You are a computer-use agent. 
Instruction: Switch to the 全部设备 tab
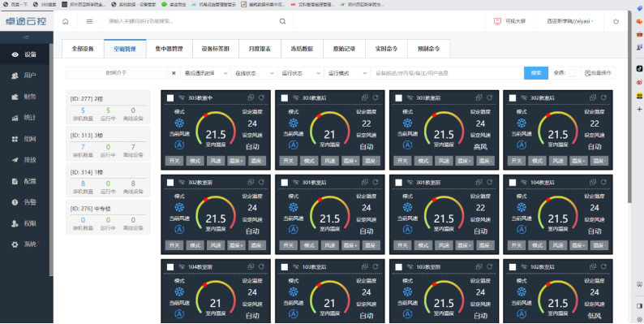point(83,49)
